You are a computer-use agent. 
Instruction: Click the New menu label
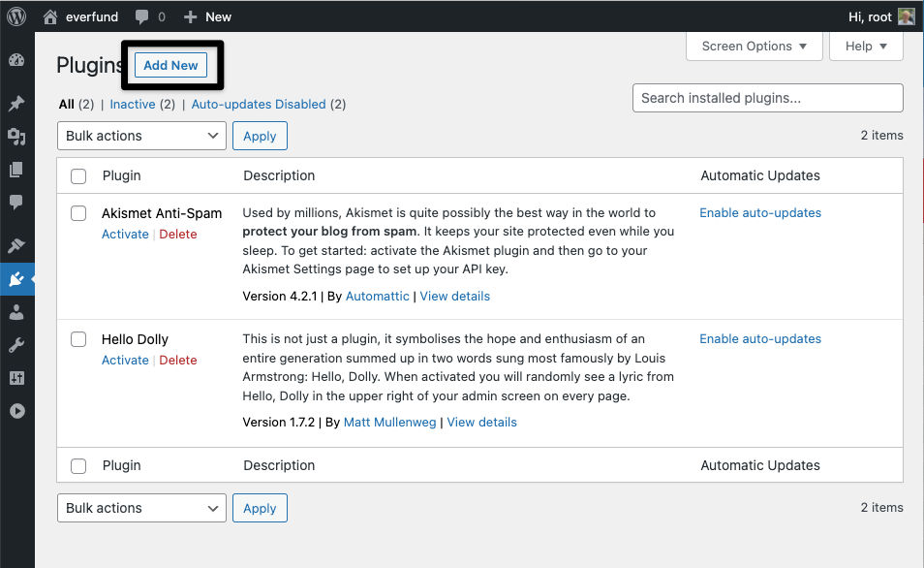pyautogui.click(x=218, y=17)
